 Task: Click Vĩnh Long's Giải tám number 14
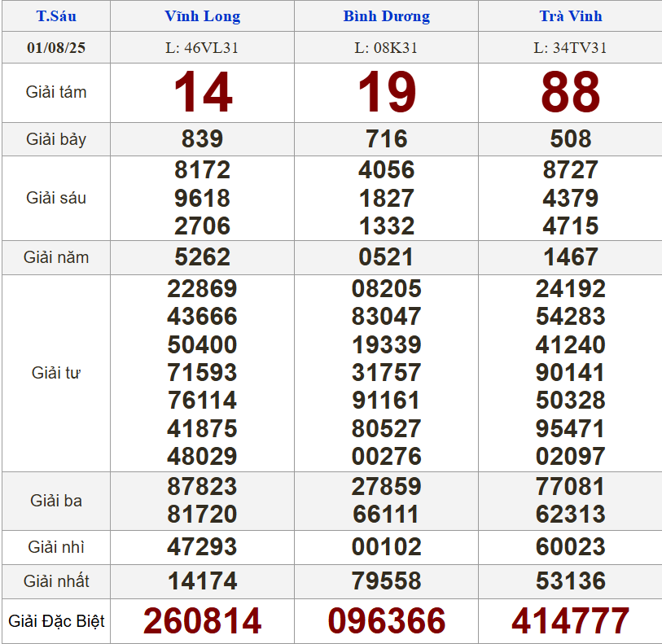tap(202, 92)
